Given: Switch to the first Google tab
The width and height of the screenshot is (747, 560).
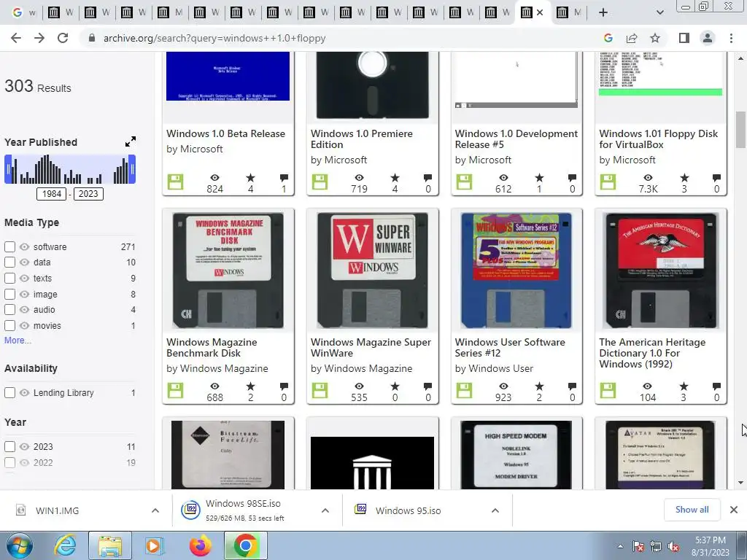Looking at the screenshot, I should (x=23, y=12).
